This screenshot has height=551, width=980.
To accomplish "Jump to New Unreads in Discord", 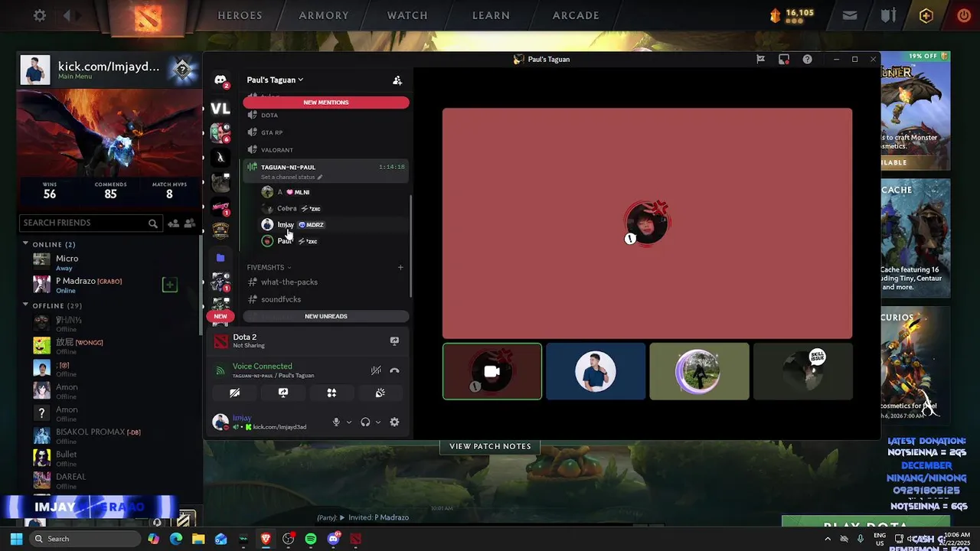I will 326,316.
